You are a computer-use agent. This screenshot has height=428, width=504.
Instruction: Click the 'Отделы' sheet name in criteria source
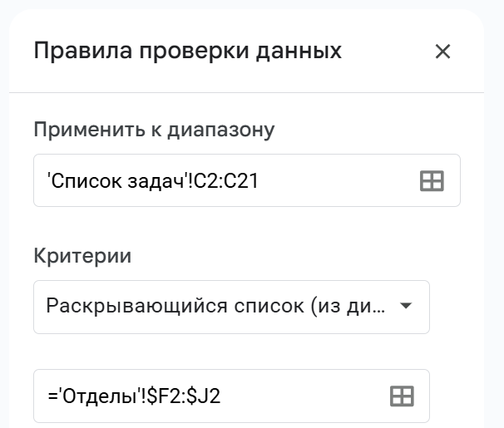99,396
